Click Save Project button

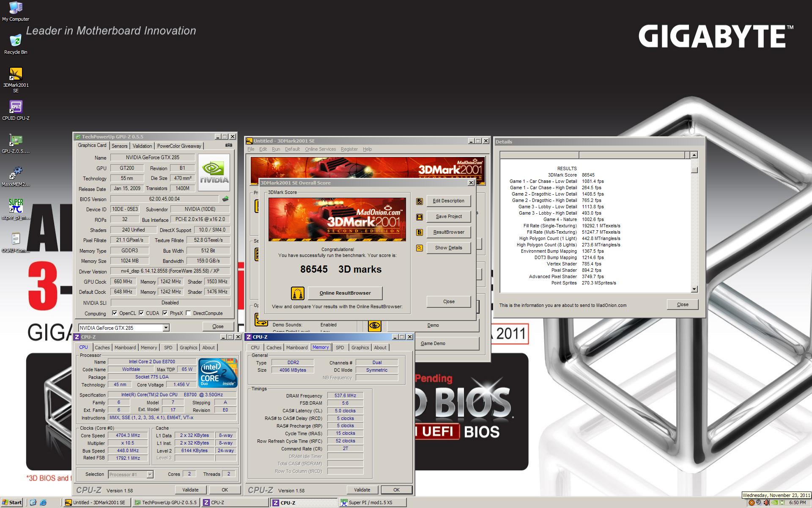click(x=449, y=217)
